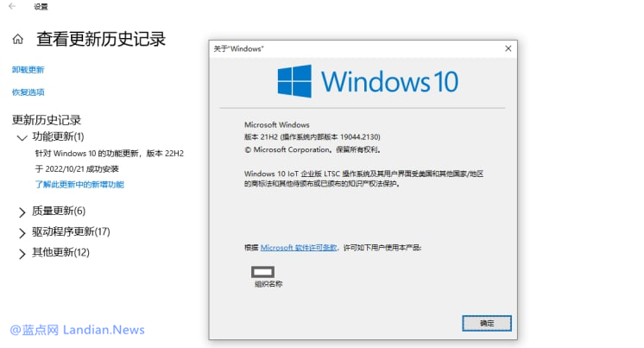The width and height of the screenshot is (644, 348).
Task: Click the 查看更新历史记录 page heading
Action: pyautogui.click(x=101, y=39)
